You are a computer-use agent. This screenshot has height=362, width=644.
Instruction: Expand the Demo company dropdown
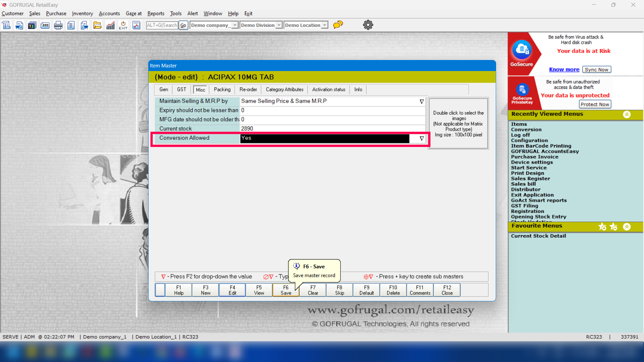235,25
